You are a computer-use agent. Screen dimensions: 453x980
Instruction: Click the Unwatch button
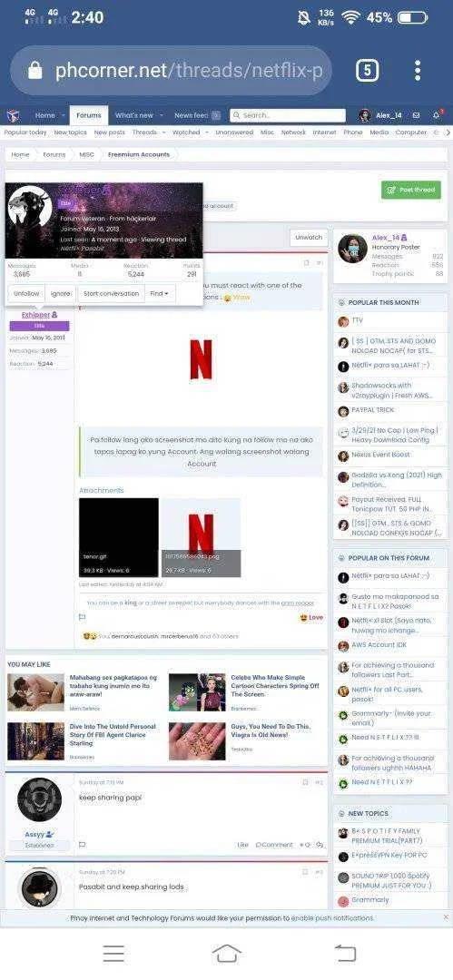pyautogui.click(x=309, y=238)
